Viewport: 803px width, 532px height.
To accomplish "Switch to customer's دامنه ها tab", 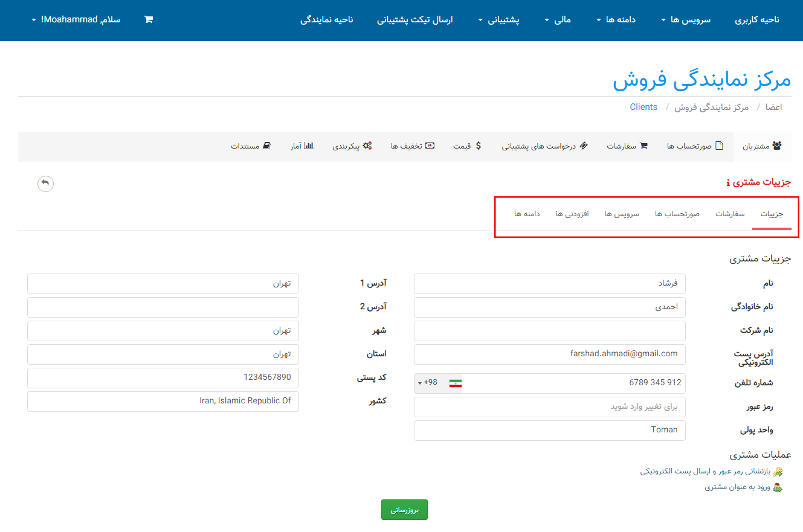I will 527,214.
